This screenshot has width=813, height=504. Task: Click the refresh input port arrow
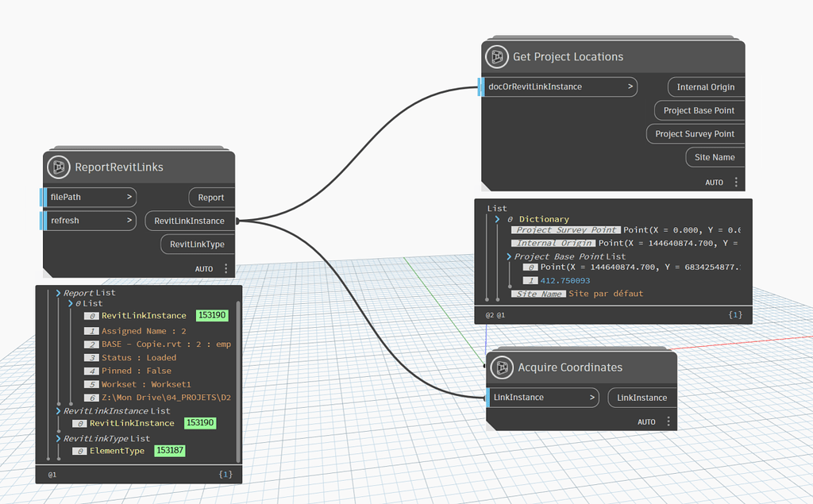[131, 221]
